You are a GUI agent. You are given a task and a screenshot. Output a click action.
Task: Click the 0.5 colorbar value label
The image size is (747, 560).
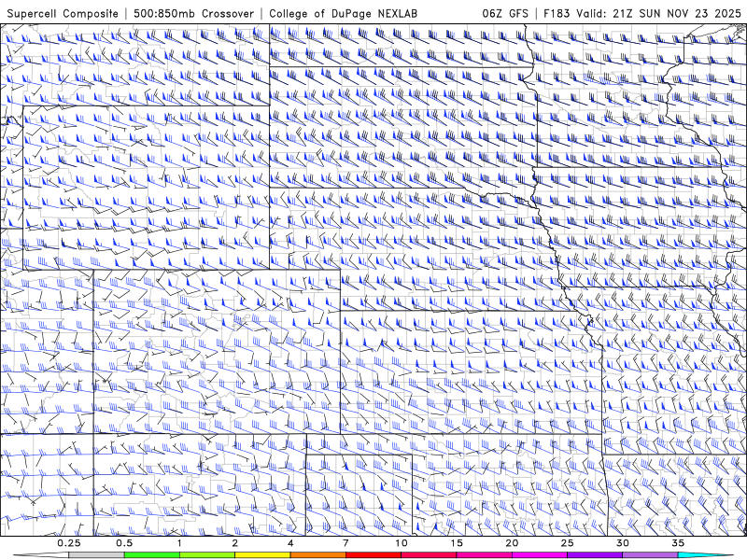click(124, 543)
